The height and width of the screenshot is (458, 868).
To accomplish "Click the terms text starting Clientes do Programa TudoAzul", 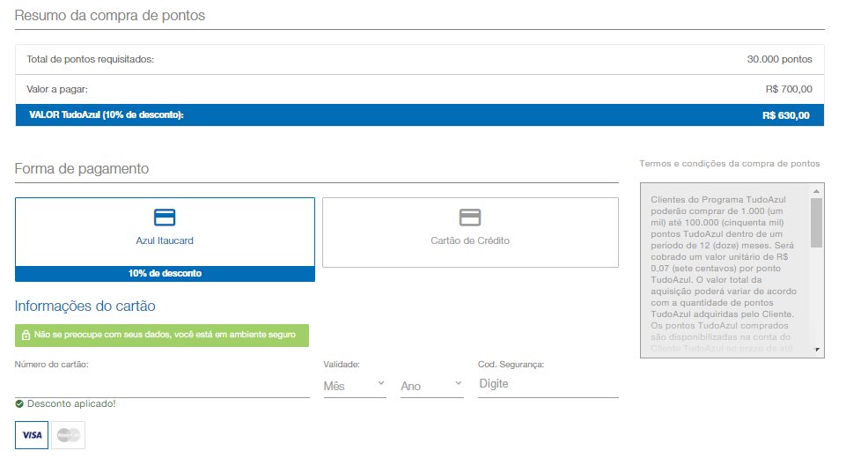I will (724, 274).
